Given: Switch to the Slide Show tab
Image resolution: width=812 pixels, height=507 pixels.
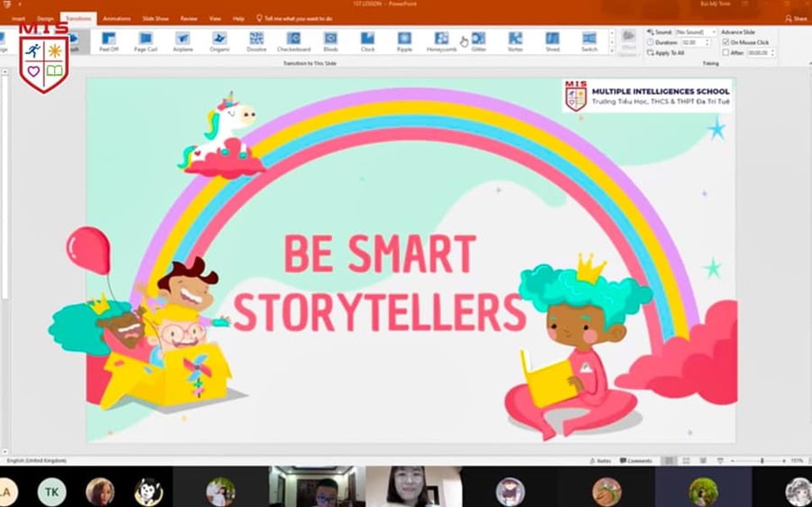Looking at the screenshot, I should tap(156, 18).
